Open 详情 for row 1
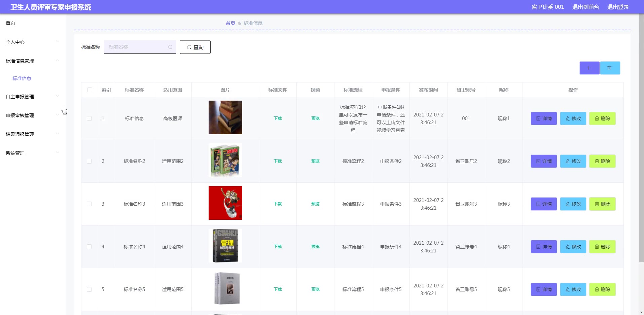 click(544, 118)
